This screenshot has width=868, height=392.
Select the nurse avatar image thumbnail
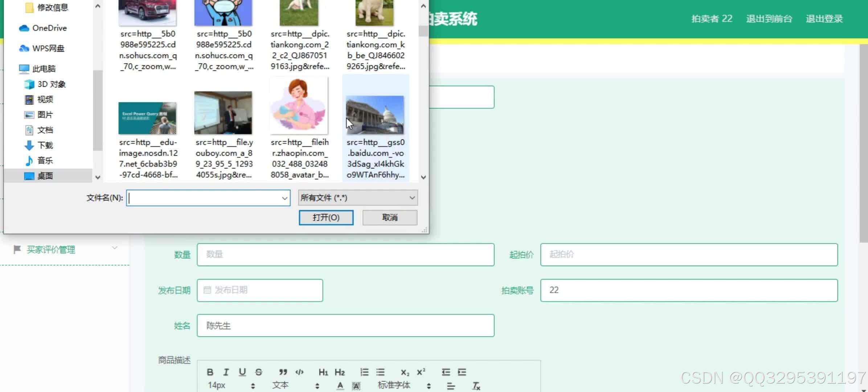299,105
